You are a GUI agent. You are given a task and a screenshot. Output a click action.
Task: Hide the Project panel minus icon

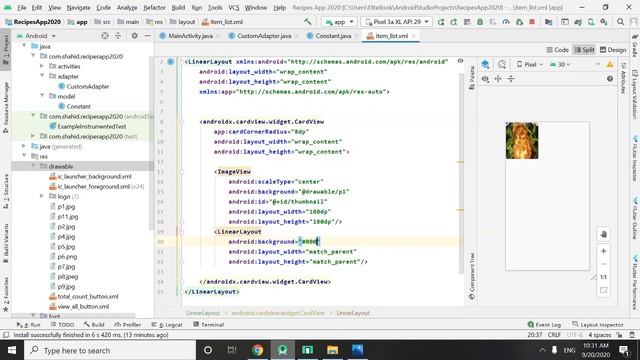pyautogui.click(x=147, y=36)
